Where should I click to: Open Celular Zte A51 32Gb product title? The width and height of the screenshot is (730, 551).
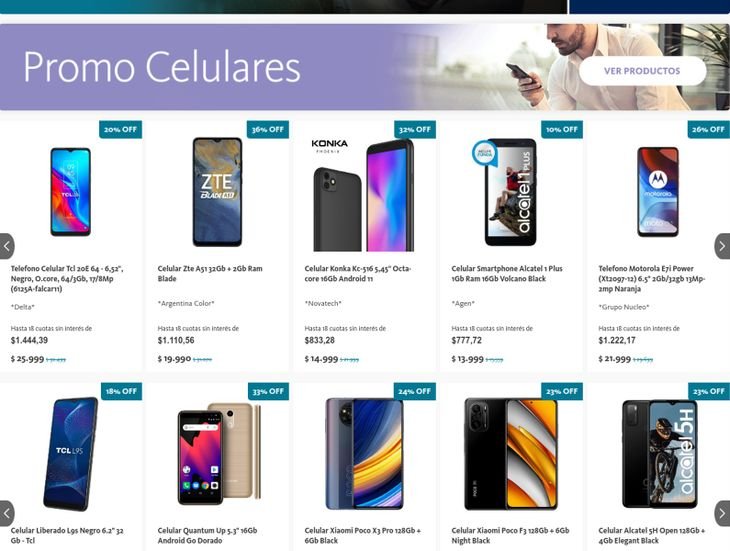[210, 273]
